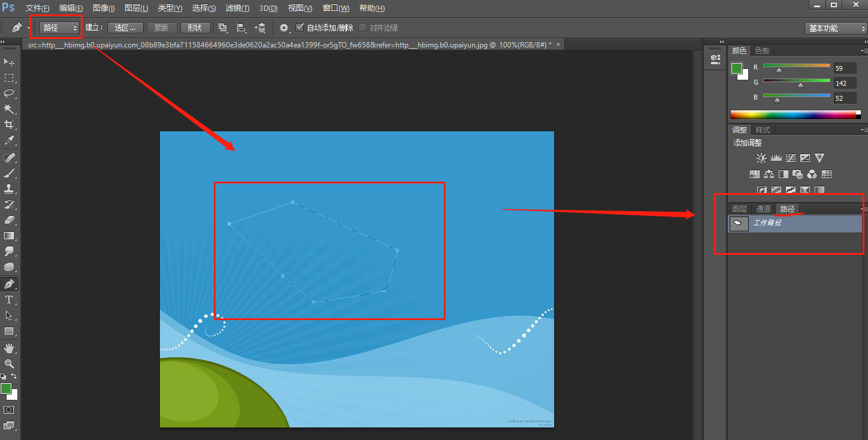The width and height of the screenshot is (868, 440).
Task: Select the Lasso tool
Action: (10, 94)
